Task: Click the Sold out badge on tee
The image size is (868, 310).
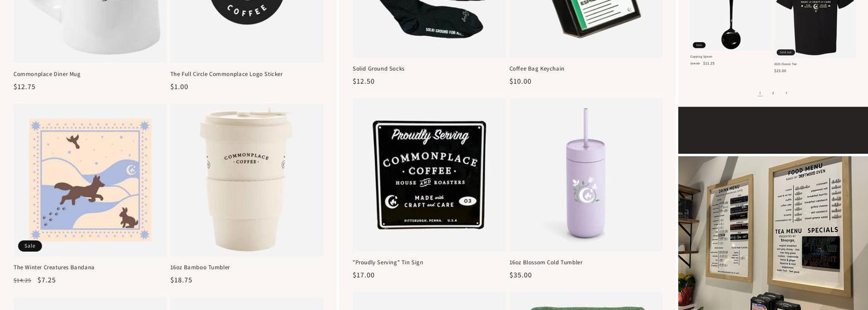Action: tap(786, 52)
